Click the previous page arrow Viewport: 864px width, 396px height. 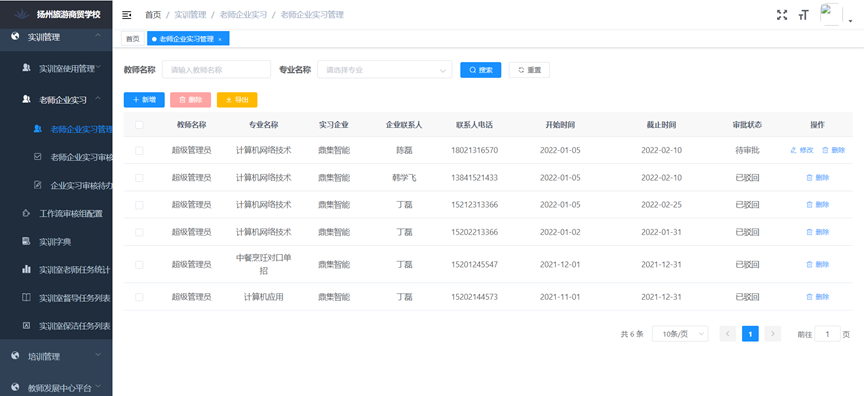click(728, 334)
